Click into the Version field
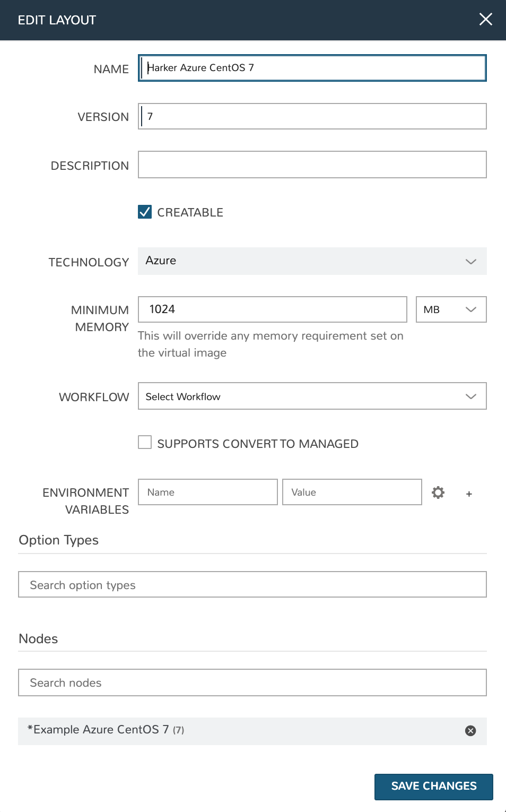 [312, 116]
